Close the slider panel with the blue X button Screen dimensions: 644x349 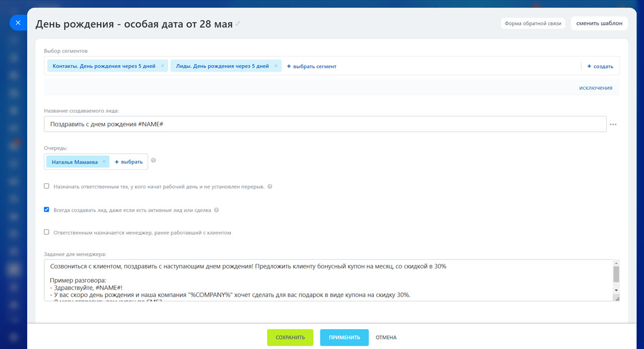point(18,23)
